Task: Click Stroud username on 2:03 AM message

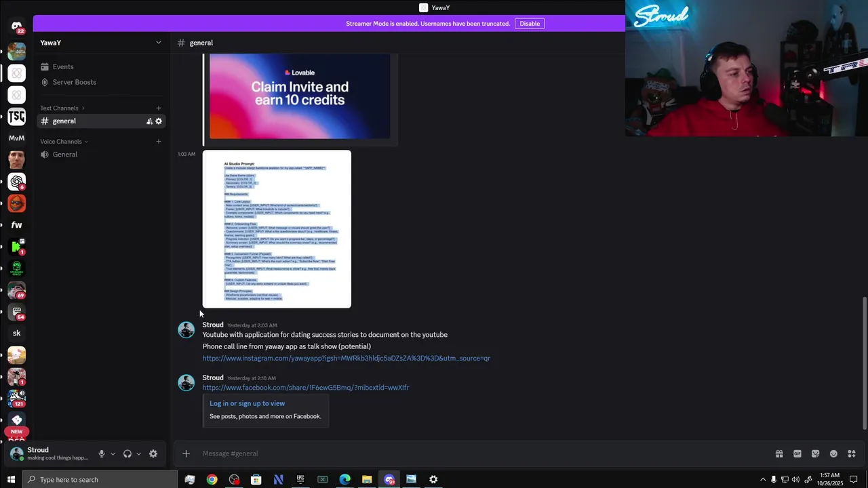Action: [212, 325]
